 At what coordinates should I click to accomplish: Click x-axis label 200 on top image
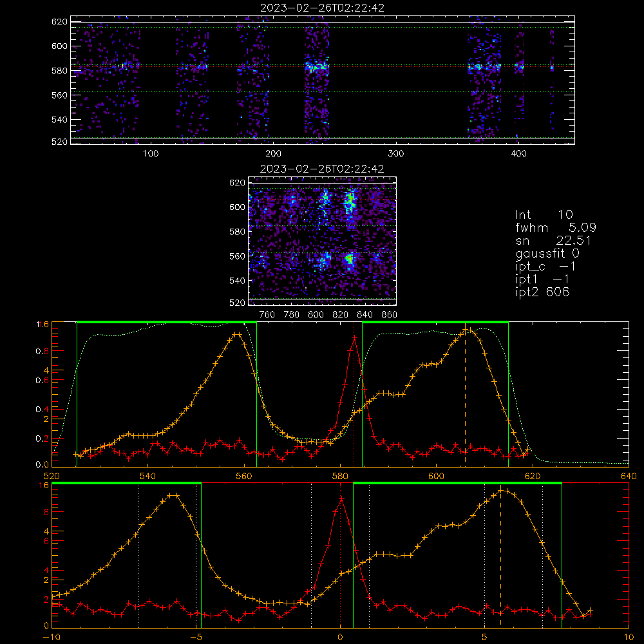tap(273, 154)
